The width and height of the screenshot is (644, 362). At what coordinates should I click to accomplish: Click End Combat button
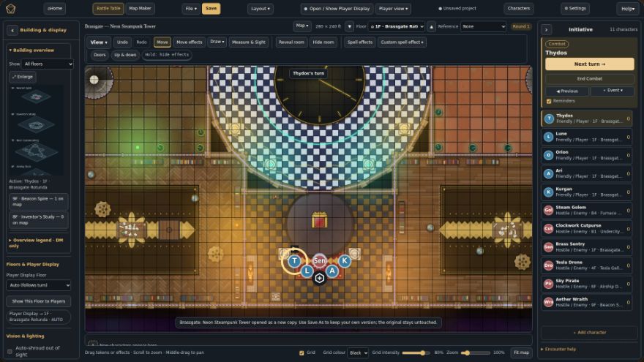(589, 79)
